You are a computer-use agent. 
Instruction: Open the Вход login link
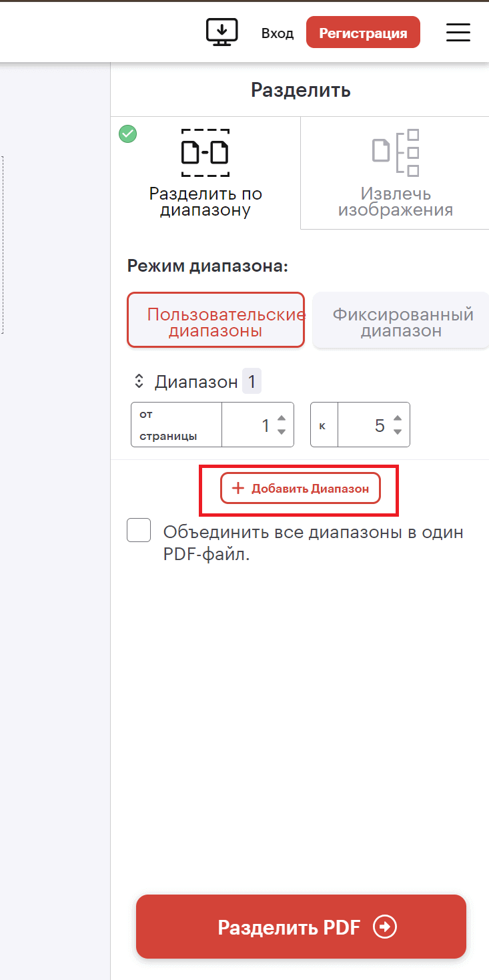click(277, 31)
